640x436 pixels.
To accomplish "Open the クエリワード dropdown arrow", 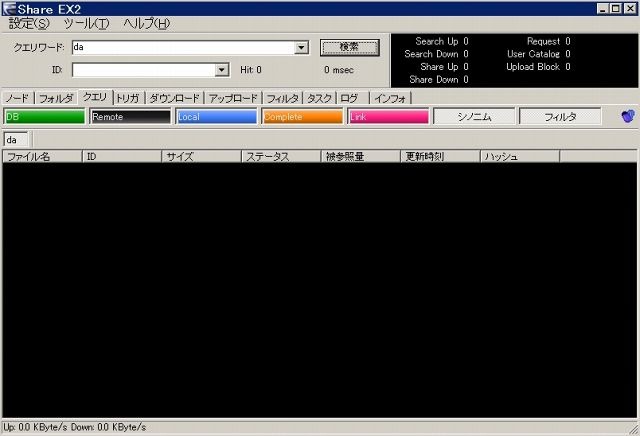I will [301, 47].
